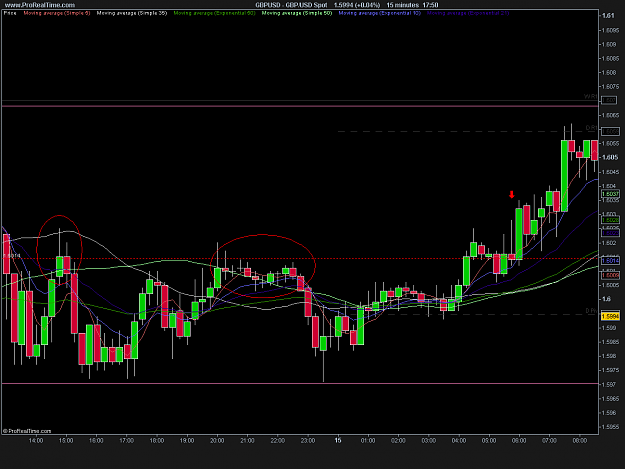
Task: Click the blue 1.6014 price tag on the axis
Action: click(610, 261)
